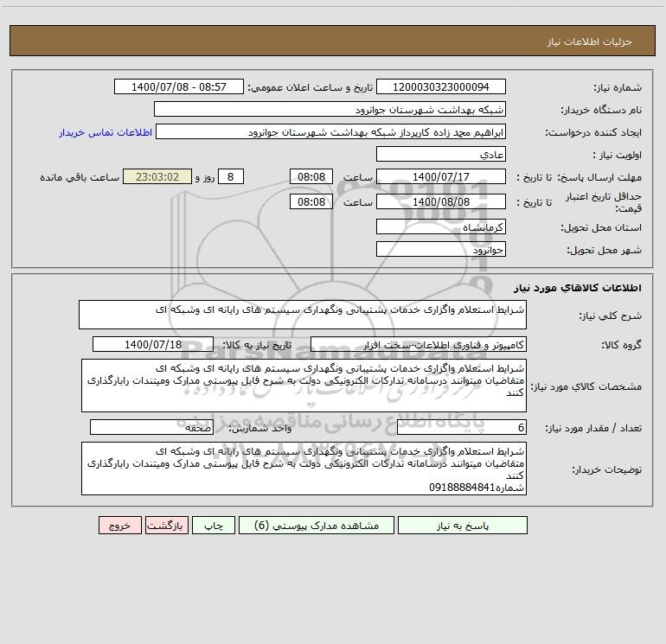Click delivery city field جوانرود
The image size is (666, 644).
[x=441, y=249]
